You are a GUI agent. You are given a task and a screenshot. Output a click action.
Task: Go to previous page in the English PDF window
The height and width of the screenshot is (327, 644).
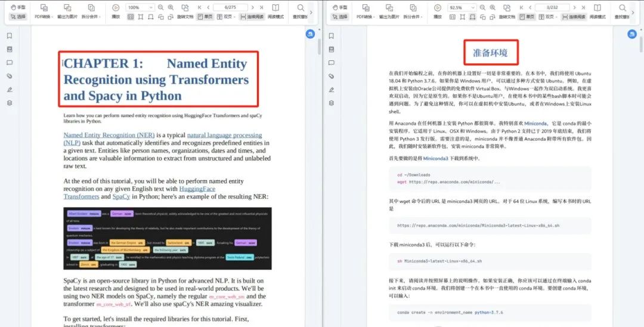click(x=208, y=7)
